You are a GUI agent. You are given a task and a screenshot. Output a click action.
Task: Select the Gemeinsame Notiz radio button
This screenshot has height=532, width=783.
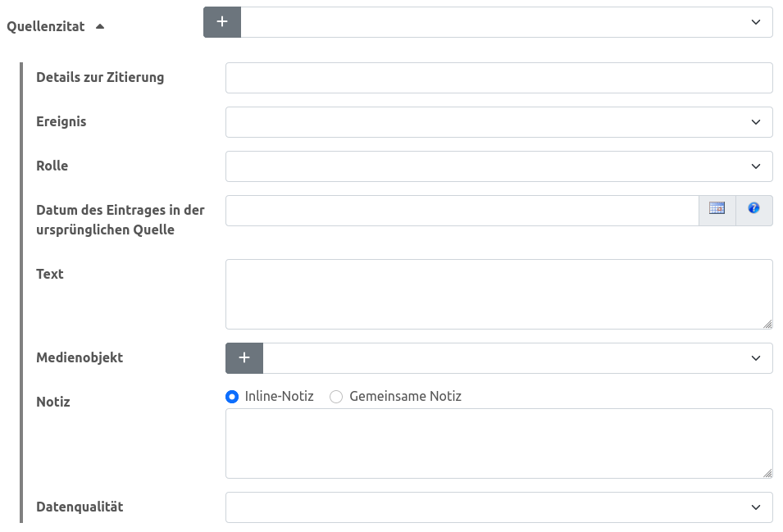pos(336,397)
